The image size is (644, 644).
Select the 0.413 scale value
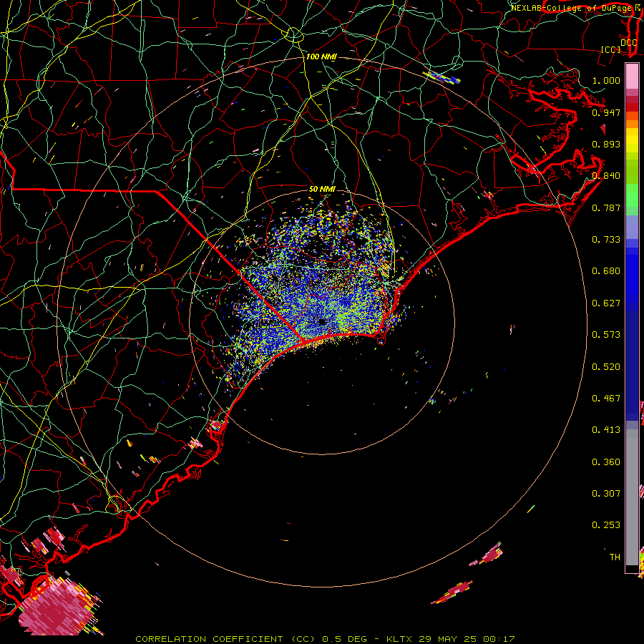(x=606, y=430)
